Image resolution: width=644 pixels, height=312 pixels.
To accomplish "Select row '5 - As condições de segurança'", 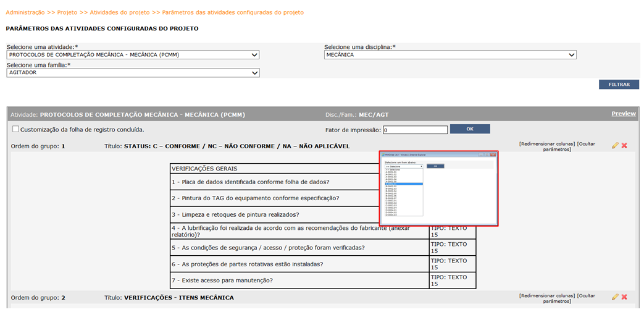I will click(x=299, y=248).
